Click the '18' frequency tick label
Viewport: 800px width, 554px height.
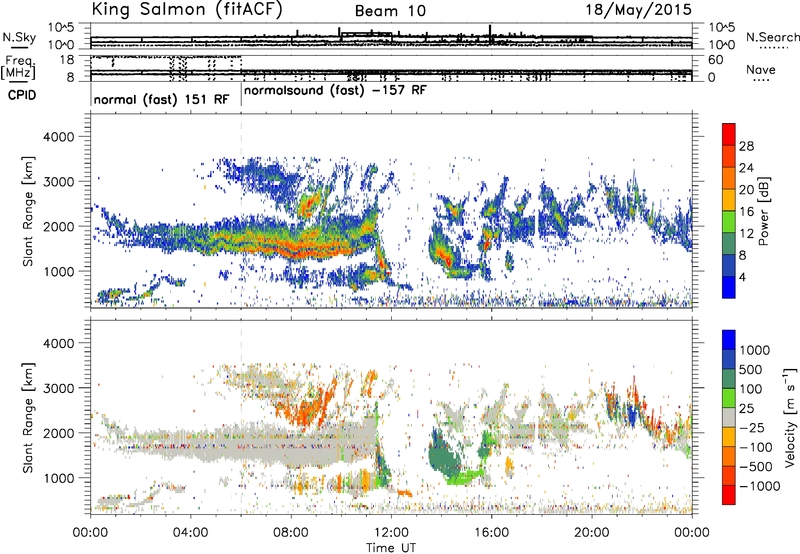click(67, 60)
